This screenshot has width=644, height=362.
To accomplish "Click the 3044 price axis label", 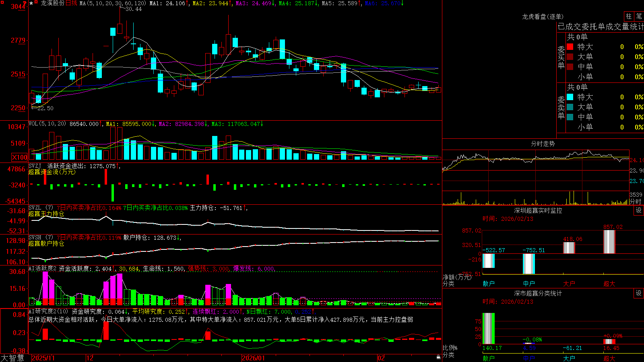I will [x=18, y=6].
